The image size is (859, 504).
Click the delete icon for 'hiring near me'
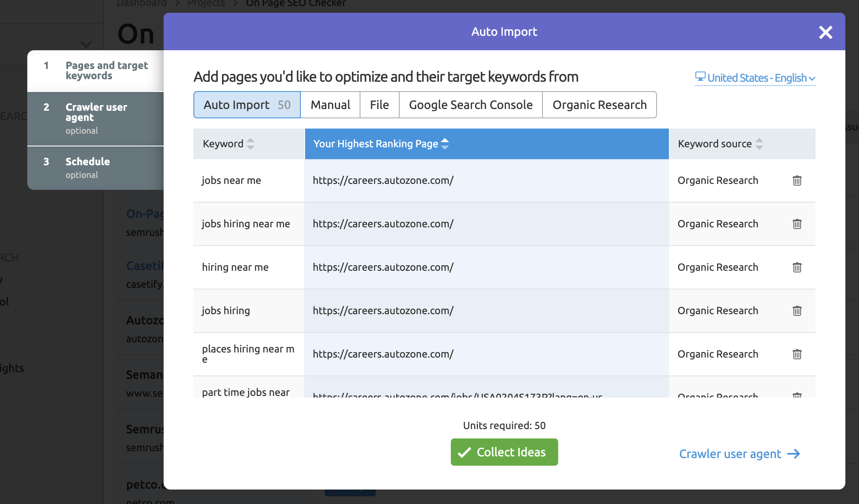(797, 267)
